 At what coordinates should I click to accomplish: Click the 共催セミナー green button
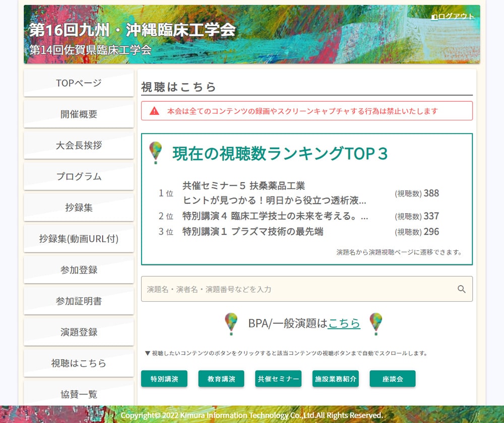pos(278,379)
